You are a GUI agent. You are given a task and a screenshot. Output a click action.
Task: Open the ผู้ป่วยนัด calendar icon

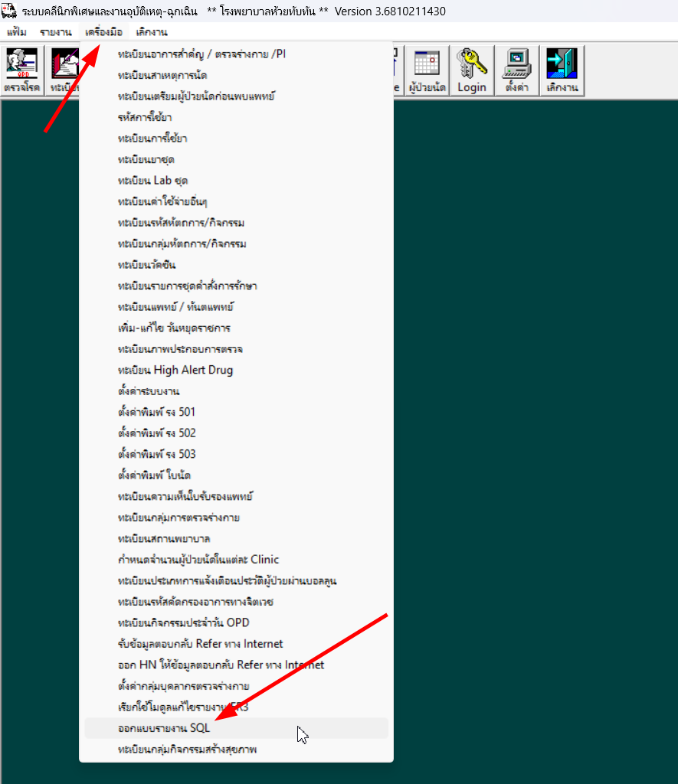427,70
